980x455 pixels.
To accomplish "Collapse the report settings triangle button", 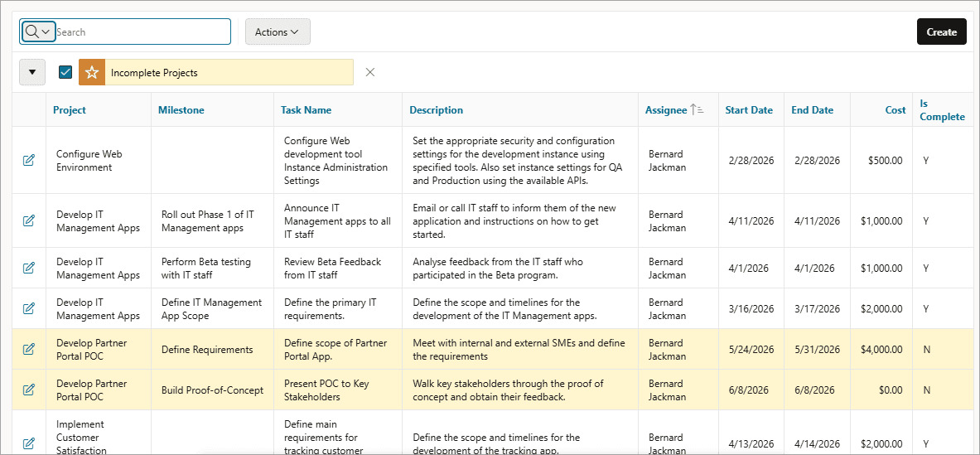I will 32,72.
